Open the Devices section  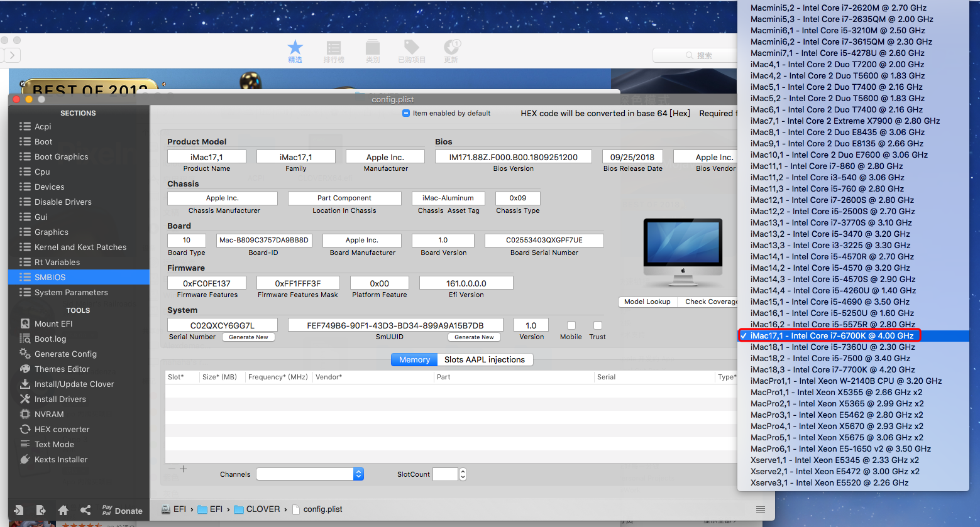(79, 187)
